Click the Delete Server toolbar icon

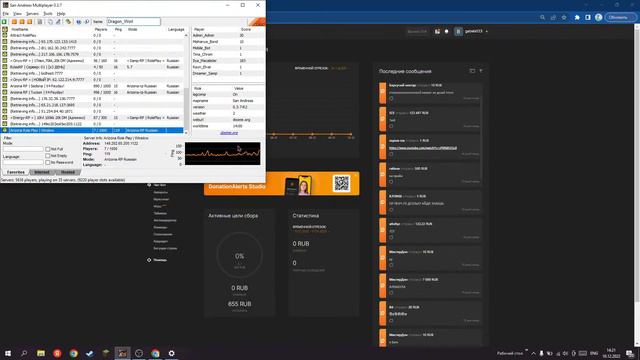pyautogui.click(x=22, y=22)
